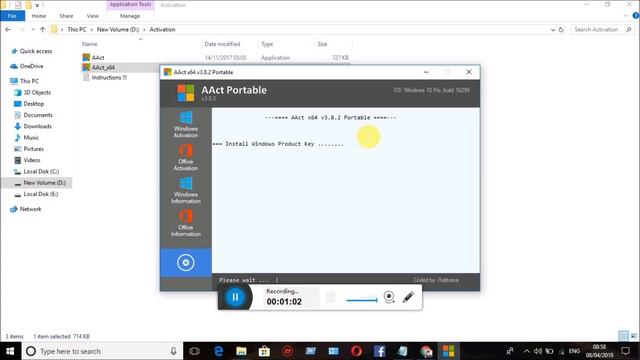Open volume control in system tray
This screenshot has height=360, width=640.
[538, 351]
